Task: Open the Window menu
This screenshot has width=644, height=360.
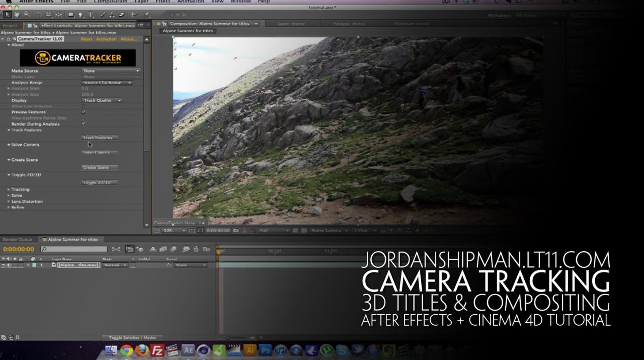Action: (241, 2)
